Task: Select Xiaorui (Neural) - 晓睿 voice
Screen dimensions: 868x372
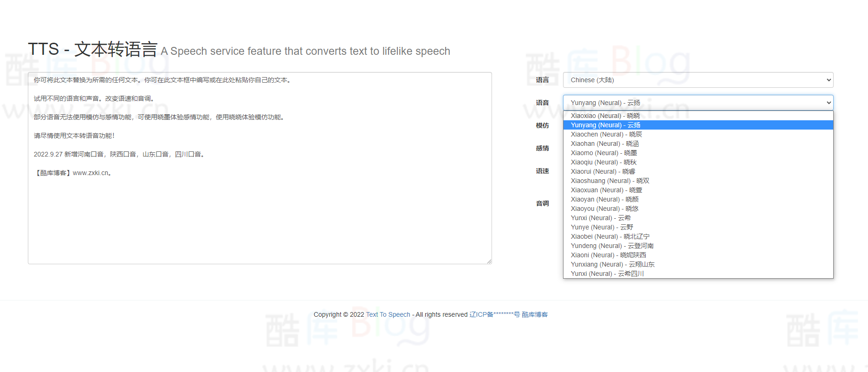Action: coord(602,171)
